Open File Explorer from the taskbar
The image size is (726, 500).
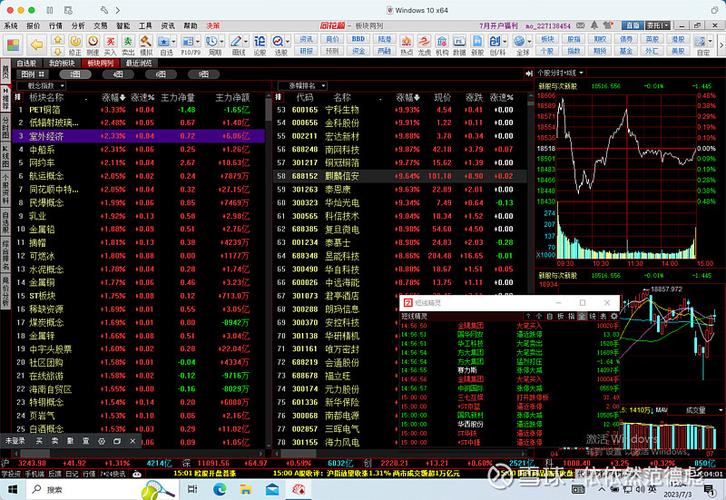click(x=245, y=489)
